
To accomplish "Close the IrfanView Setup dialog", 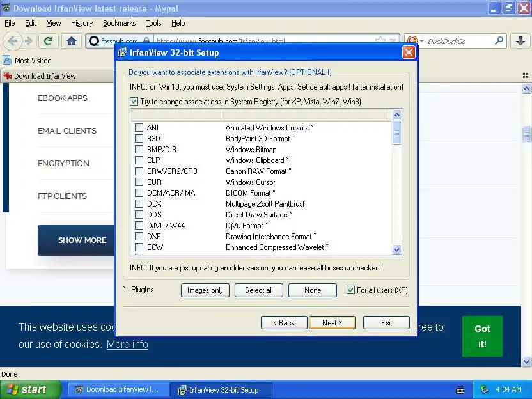I will point(409,52).
